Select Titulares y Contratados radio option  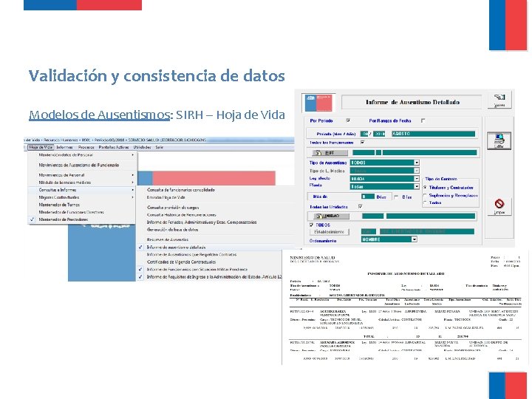tap(425, 187)
